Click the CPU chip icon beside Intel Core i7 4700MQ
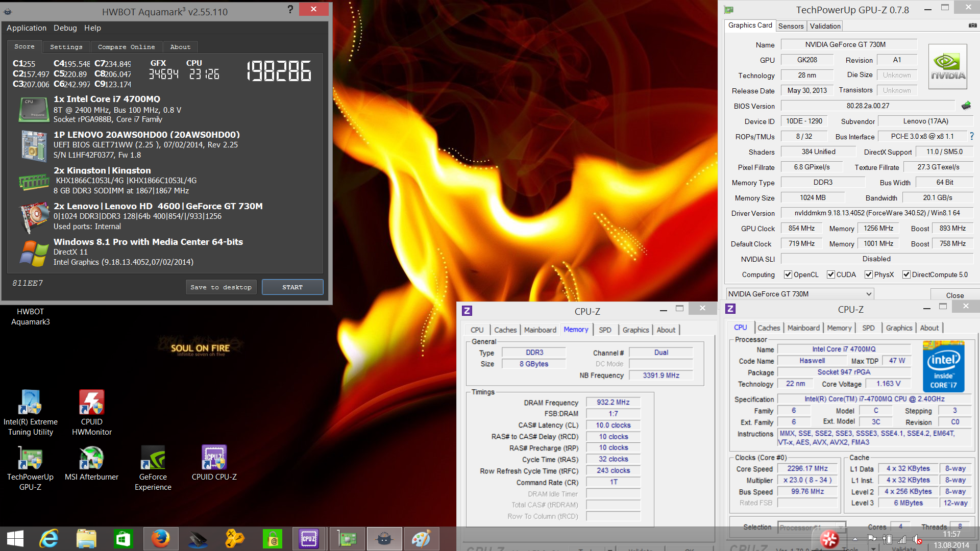The image size is (980, 551). (x=34, y=109)
